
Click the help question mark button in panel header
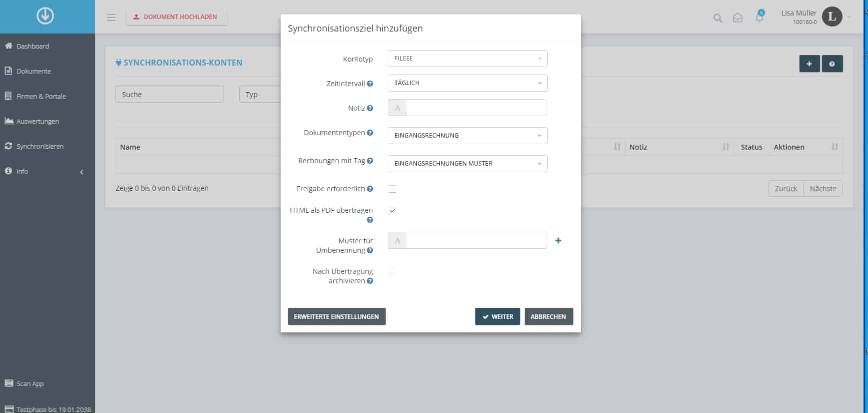(x=832, y=64)
